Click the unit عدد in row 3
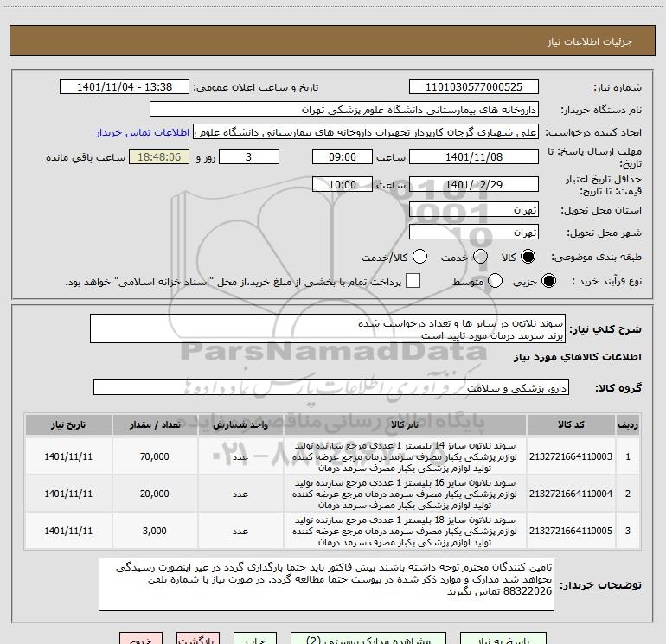Viewport: 666px width, 644px height. (x=240, y=531)
